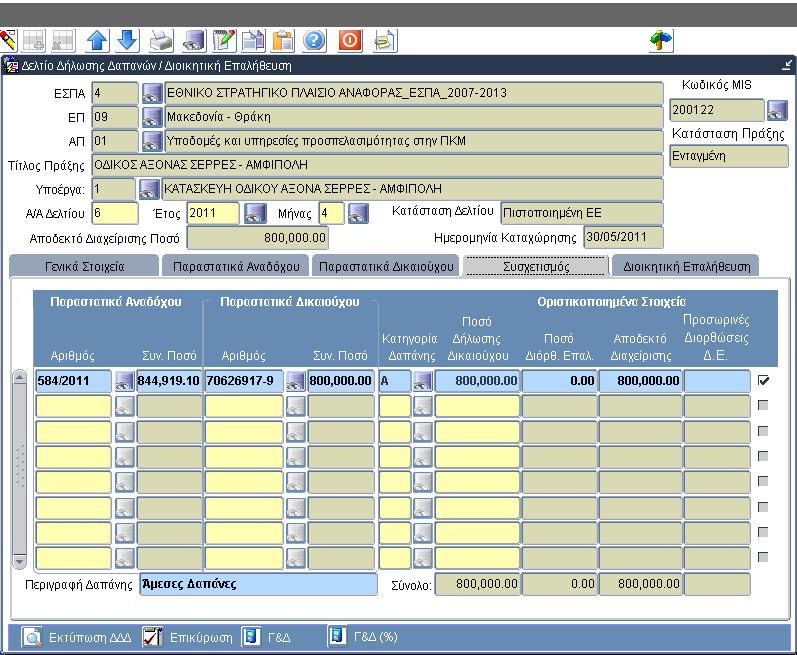Viewport: 797px width, 655px height.
Task: Open lookup list next to Μήνας field
Action: [x=358, y=213]
